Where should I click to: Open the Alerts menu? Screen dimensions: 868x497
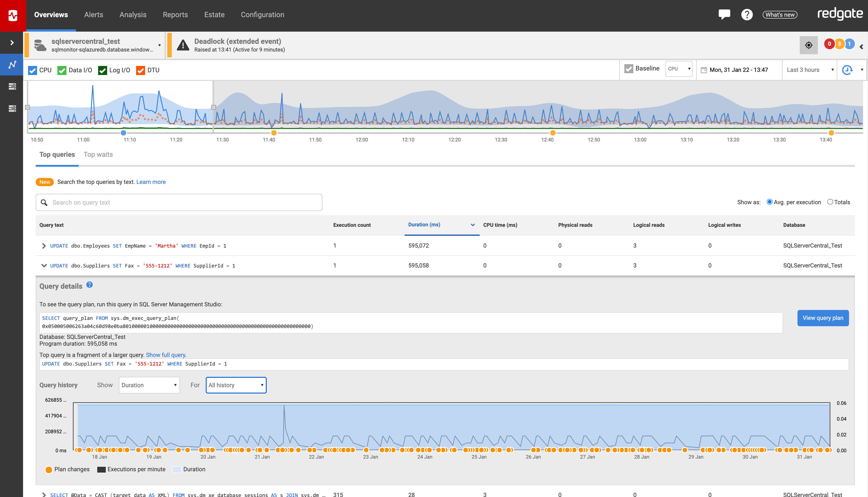point(94,15)
